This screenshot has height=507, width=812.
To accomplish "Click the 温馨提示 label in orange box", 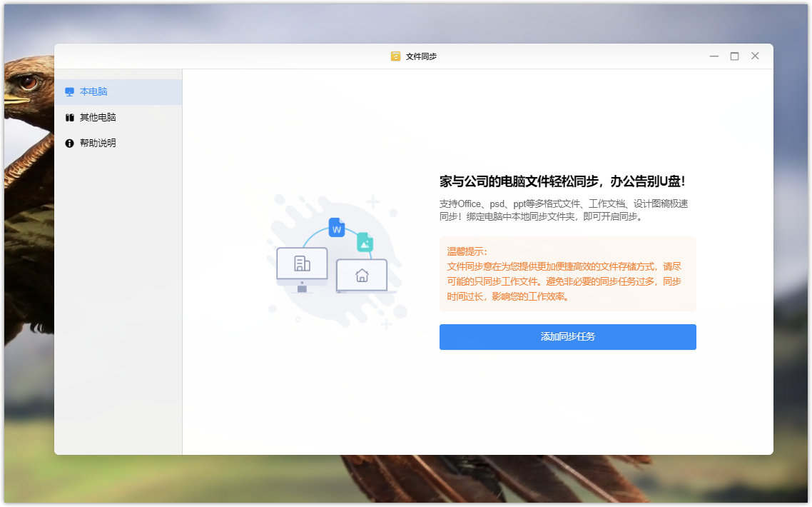I will [467, 251].
